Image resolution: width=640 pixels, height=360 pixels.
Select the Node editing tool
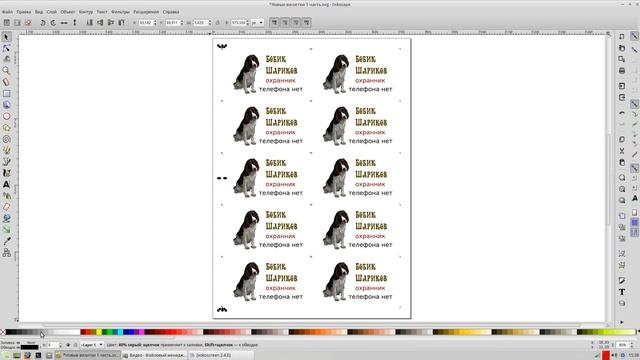point(6,48)
